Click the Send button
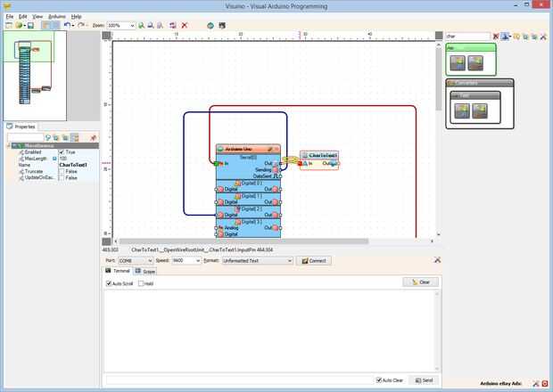553x392 pixels. click(x=425, y=380)
